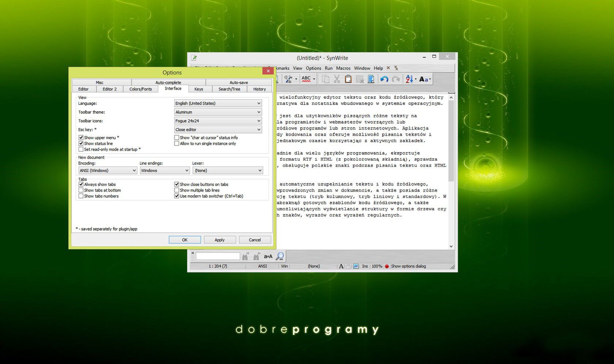
Task: Enable 'Show multiple tab lines' checkbox
Action: (x=177, y=190)
